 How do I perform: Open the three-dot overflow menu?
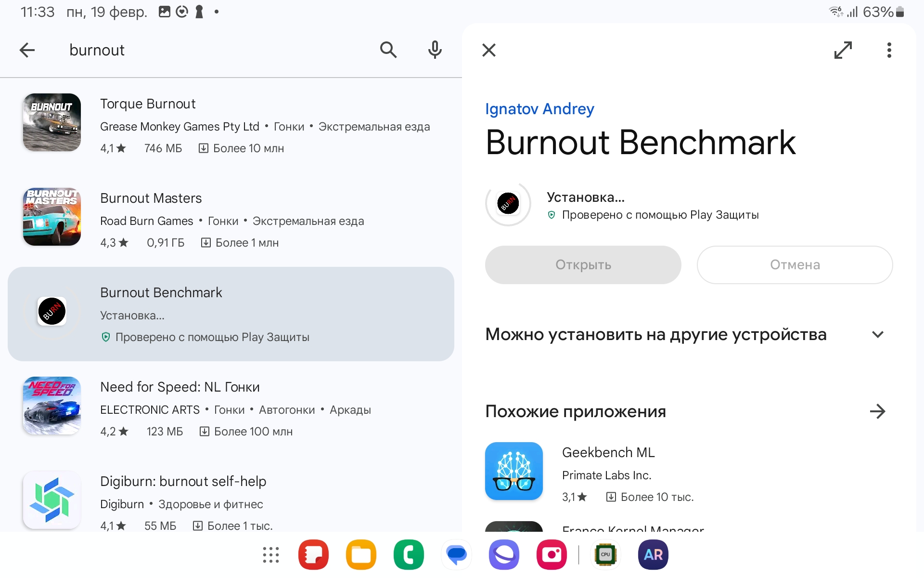889,50
